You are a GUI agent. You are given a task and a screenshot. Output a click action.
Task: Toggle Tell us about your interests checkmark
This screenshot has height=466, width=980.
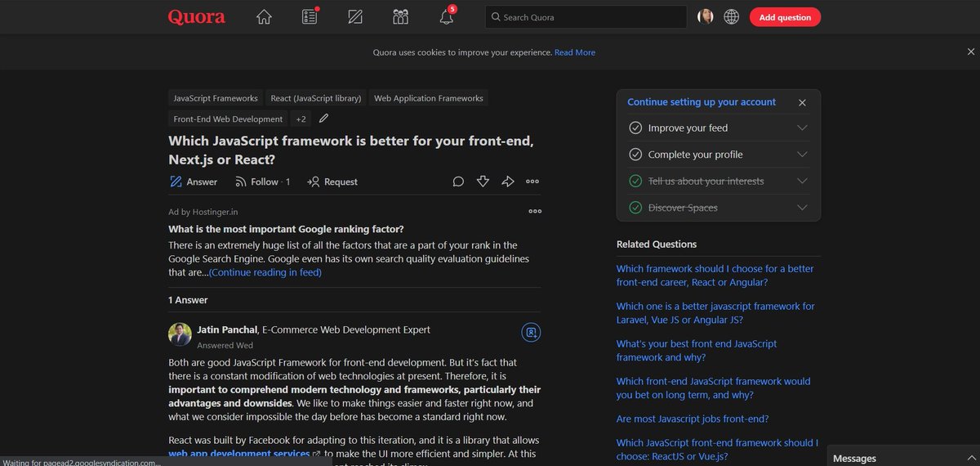pos(635,181)
